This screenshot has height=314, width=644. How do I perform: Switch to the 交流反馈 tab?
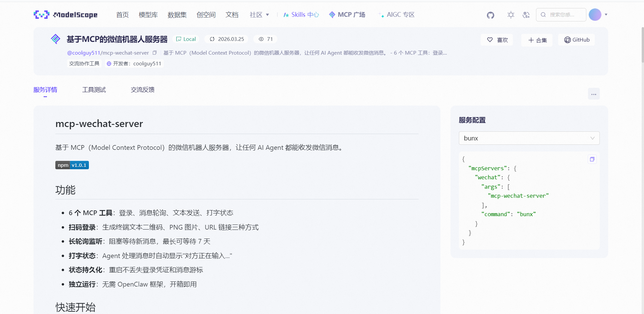(143, 90)
